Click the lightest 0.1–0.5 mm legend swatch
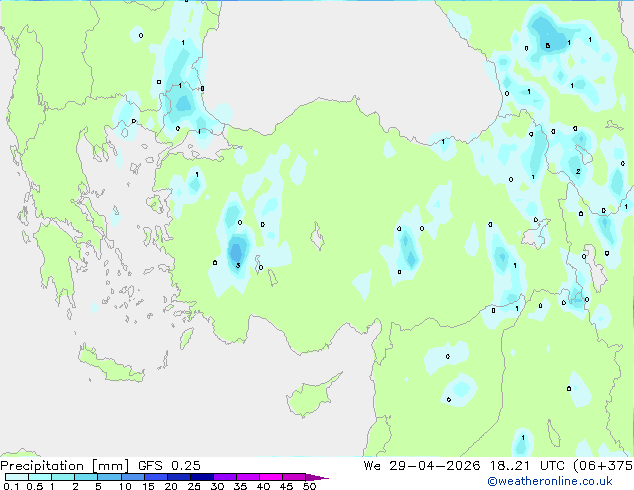The height and width of the screenshot is (490, 634). 17,477
